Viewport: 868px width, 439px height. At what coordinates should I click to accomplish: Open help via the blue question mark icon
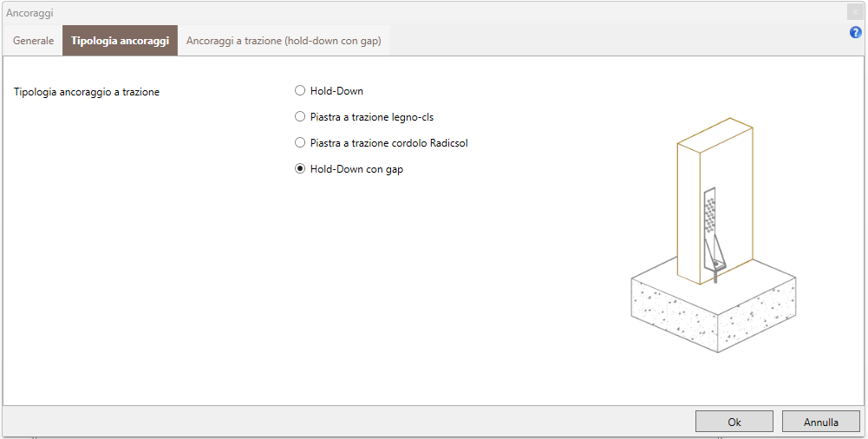point(855,33)
